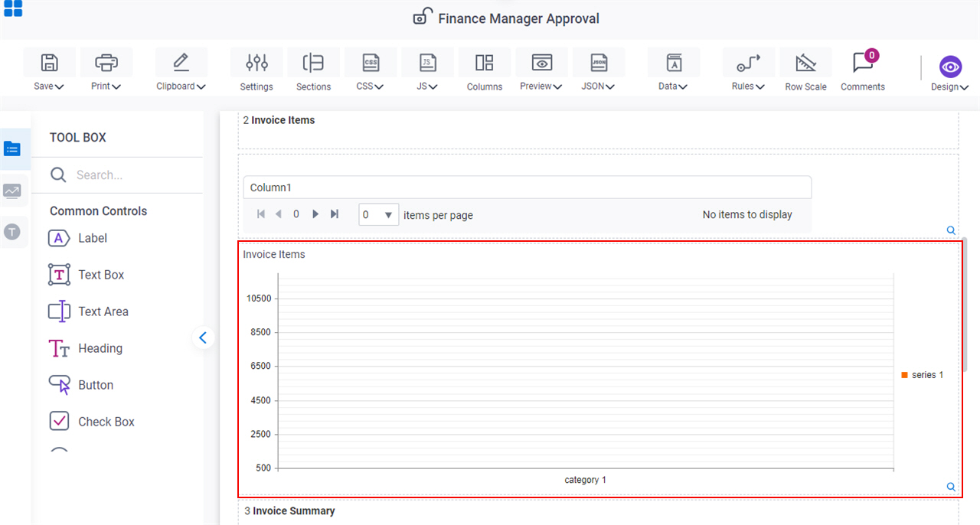The height and width of the screenshot is (525, 980).
Task: Open the CSS editor icon
Action: coord(371,62)
